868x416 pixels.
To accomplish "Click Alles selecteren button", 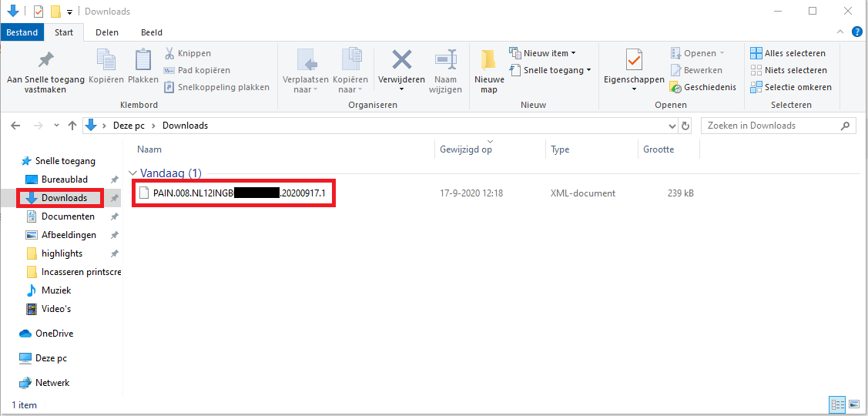I will point(788,53).
